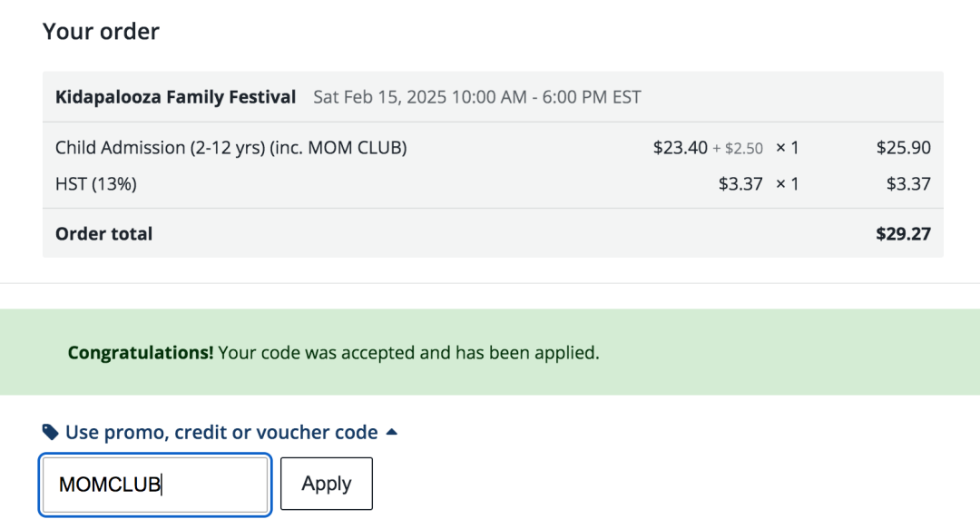980x529 pixels.
Task: Click the $2.50 service fee amount
Action: [744, 148]
